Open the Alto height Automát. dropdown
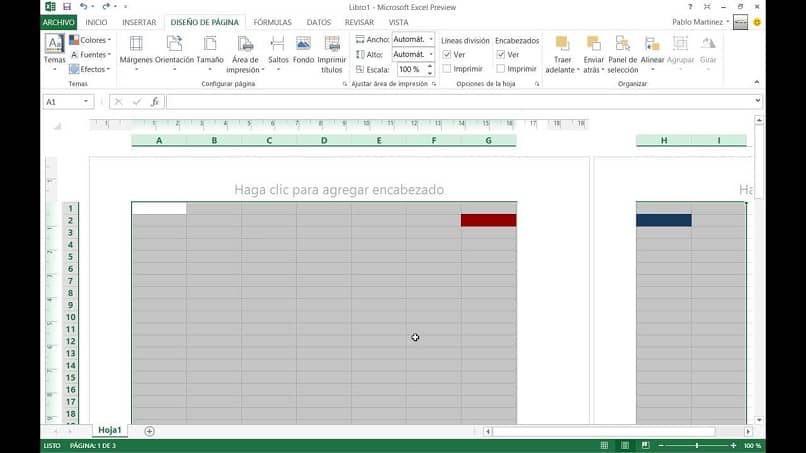The width and height of the screenshot is (806, 453). [x=431, y=54]
